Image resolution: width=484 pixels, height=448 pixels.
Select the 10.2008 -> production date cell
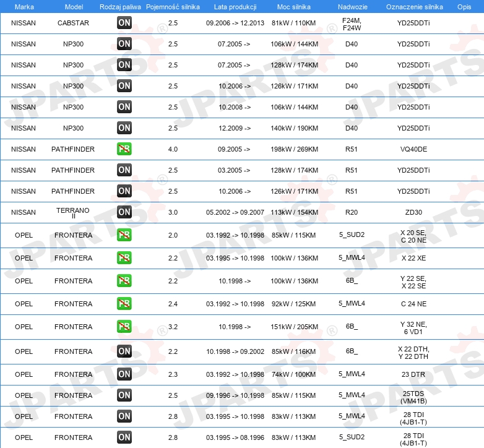click(x=235, y=107)
